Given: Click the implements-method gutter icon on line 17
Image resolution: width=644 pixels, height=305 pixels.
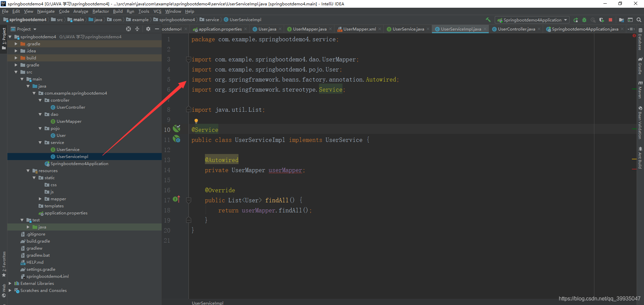Looking at the screenshot, I should click(176, 199).
